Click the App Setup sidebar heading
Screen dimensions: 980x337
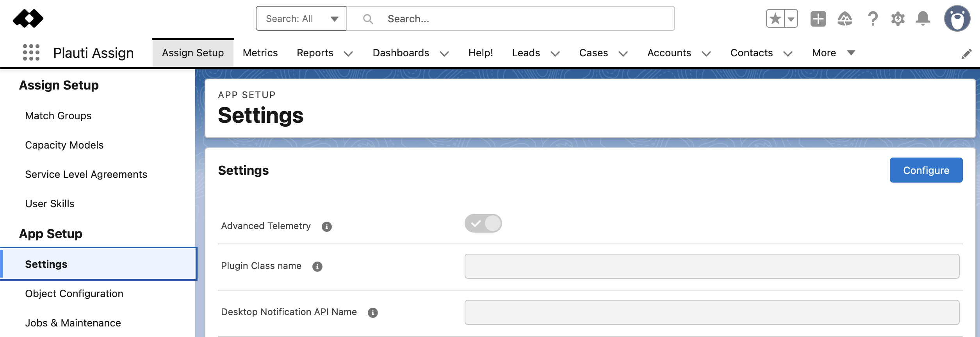coord(51,234)
